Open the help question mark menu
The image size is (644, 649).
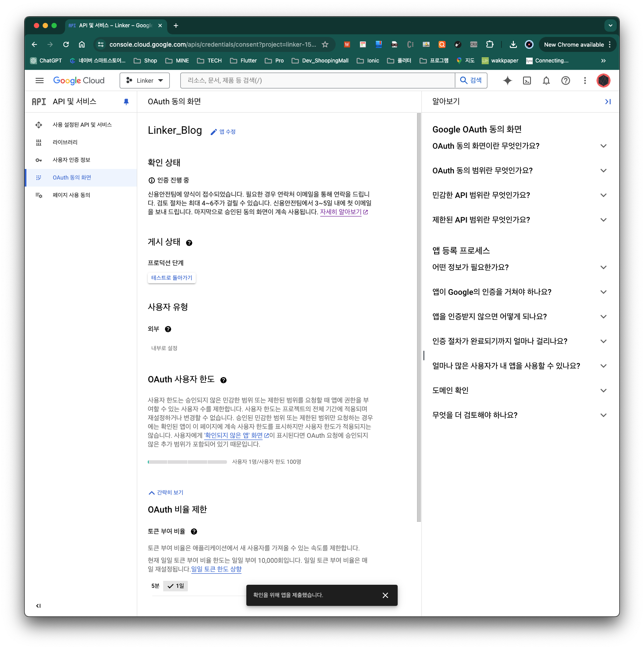tap(565, 81)
